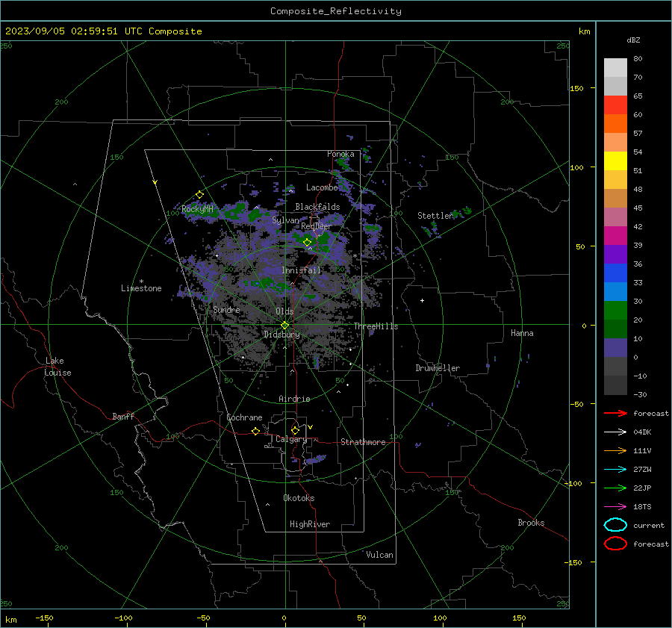
Task: Click the Composite_Reflectivity title
Action: pos(336,11)
